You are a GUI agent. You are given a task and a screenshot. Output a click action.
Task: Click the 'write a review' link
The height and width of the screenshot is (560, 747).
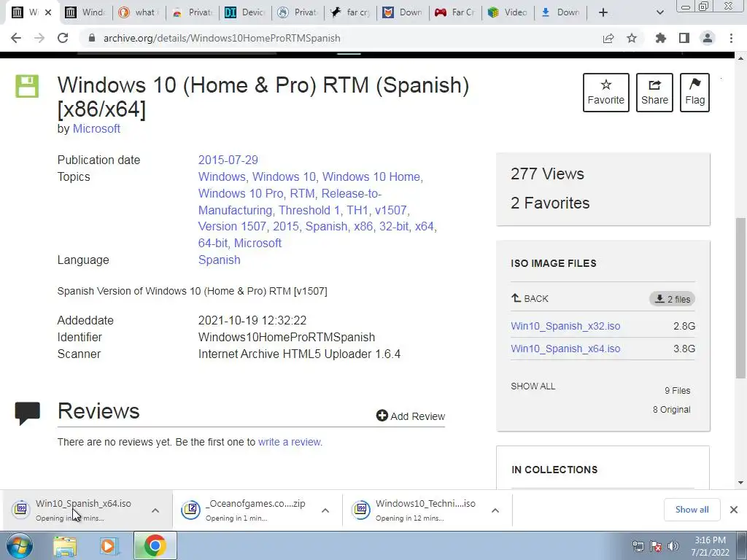click(x=290, y=442)
